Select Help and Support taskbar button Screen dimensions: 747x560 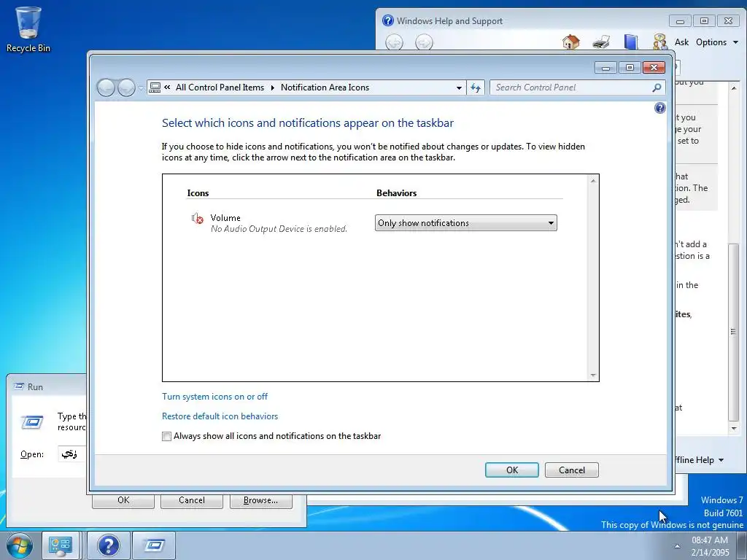coord(108,545)
